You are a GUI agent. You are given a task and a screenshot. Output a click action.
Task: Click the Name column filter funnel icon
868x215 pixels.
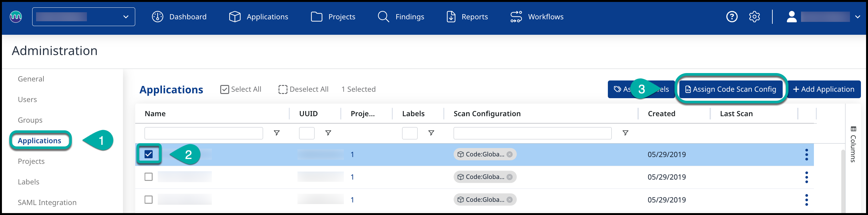coord(276,133)
